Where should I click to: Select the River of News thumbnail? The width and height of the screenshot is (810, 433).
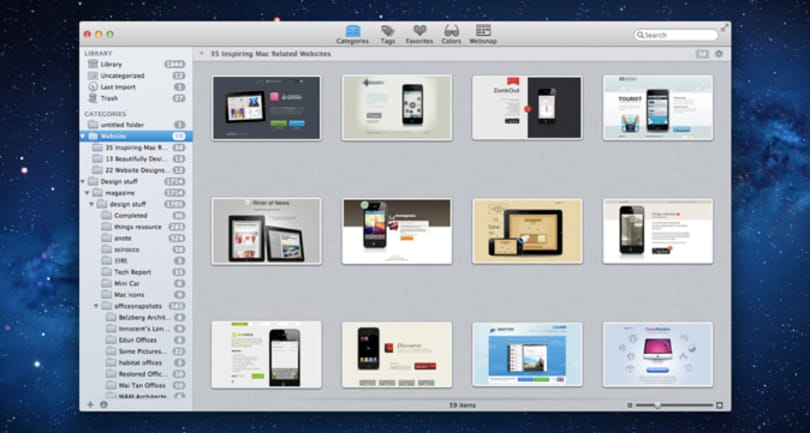266,231
